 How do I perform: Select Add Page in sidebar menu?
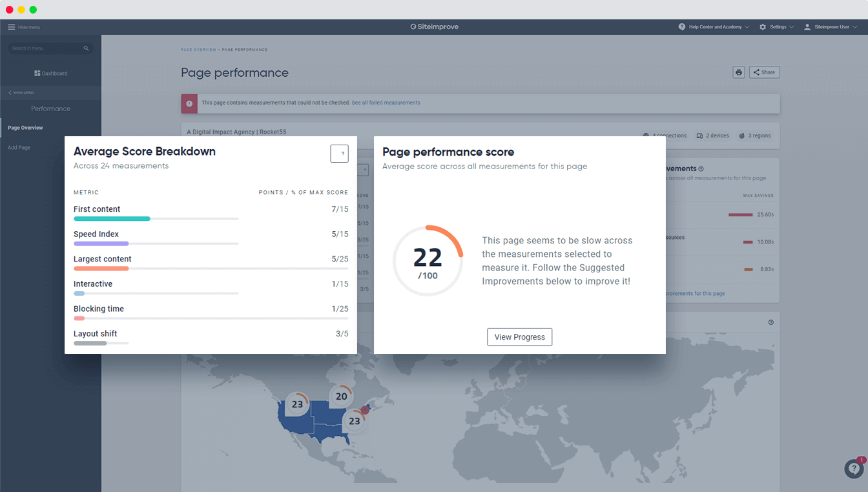(x=19, y=148)
